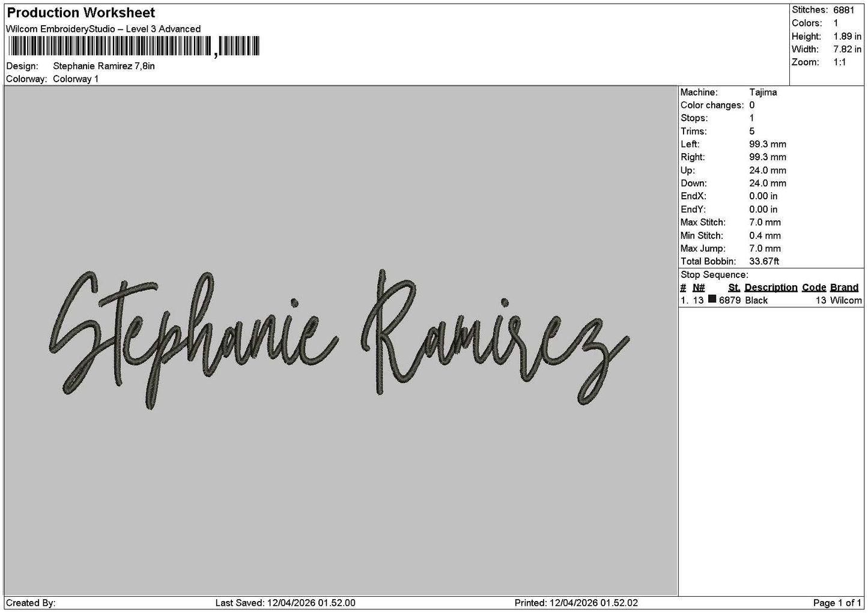Click the Stops value 1
The height and width of the screenshot is (613, 868).
click(752, 118)
